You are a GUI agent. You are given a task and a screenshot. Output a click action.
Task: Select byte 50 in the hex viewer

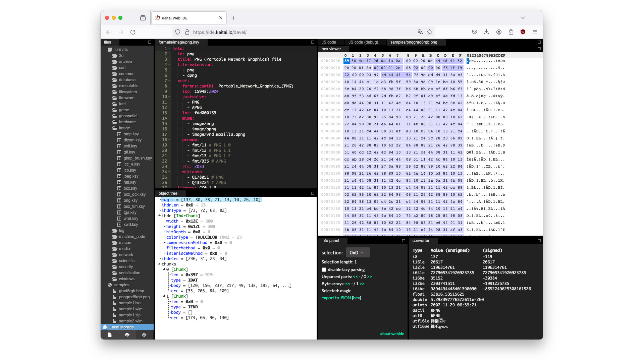(354, 61)
